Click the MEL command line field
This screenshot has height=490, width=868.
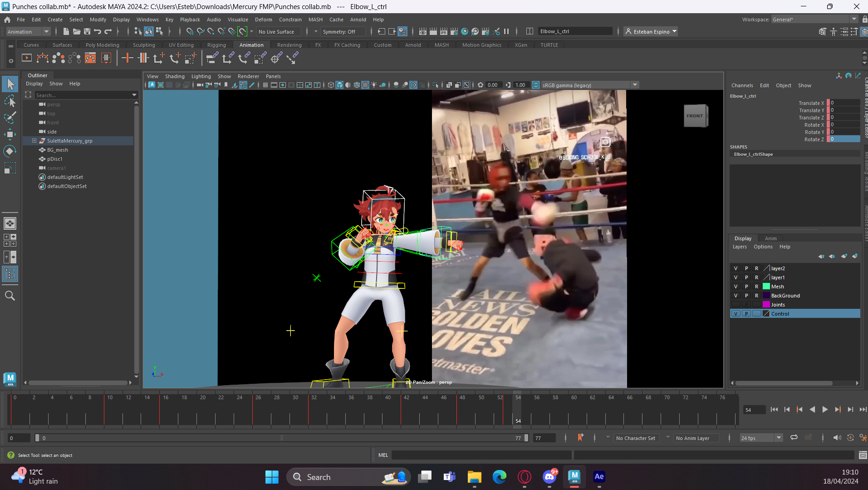[481, 455]
